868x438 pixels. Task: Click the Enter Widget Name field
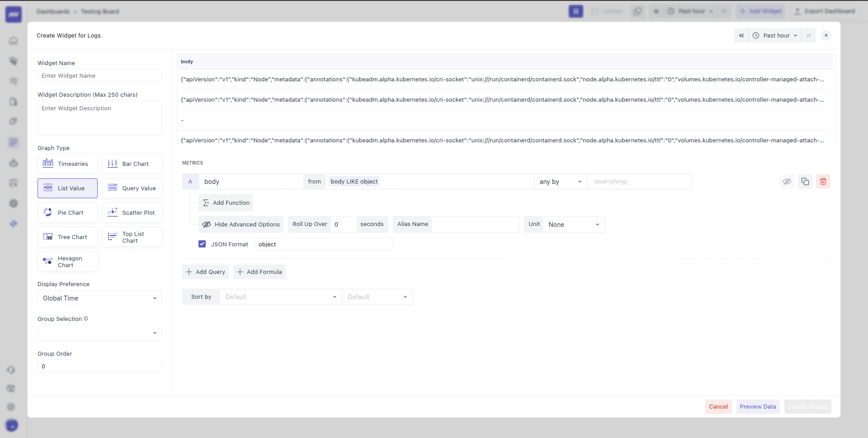pos(99,75)
